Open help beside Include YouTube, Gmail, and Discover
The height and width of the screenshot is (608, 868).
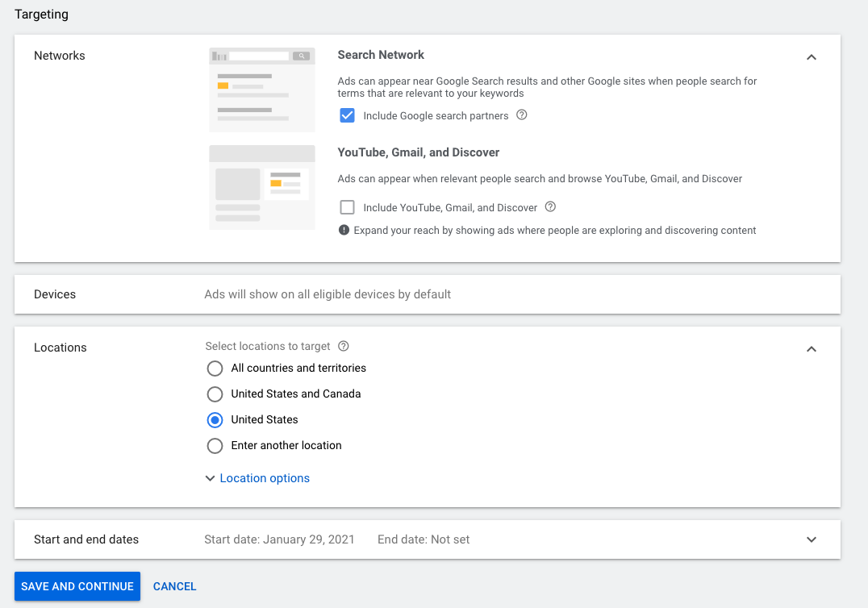(x=549, y=207)
